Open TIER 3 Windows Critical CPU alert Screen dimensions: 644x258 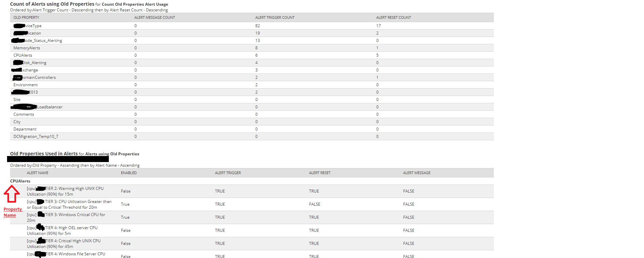[x=66, y=217]
